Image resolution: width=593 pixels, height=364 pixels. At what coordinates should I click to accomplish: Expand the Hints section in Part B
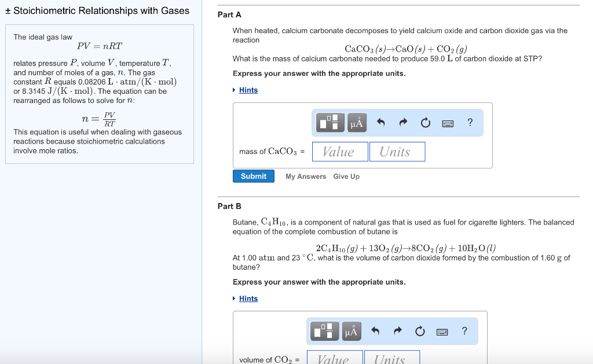point(248,298)
